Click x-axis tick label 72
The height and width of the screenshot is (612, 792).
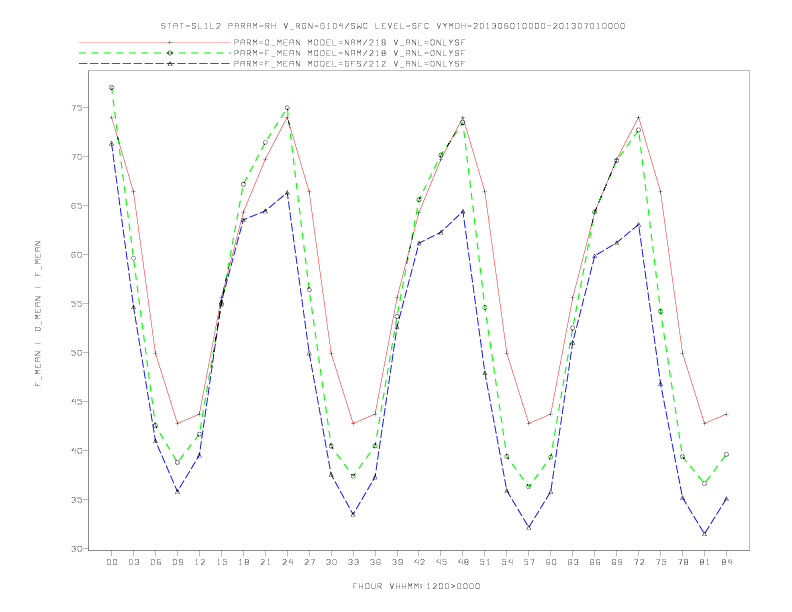638,562
